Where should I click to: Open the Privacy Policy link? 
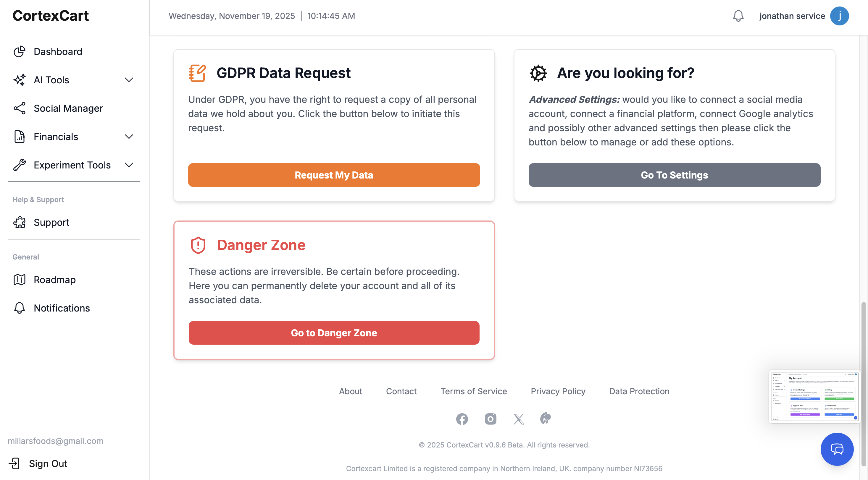(558, 391)
